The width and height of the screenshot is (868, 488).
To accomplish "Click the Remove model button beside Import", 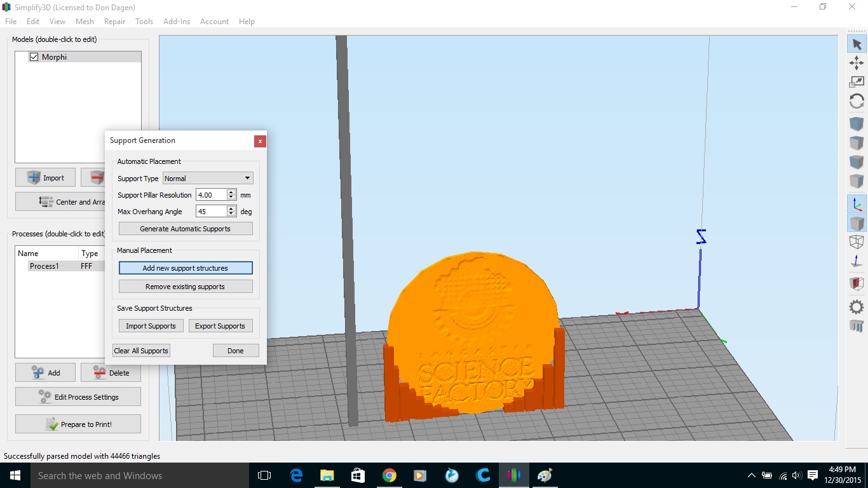I will 93,177.
